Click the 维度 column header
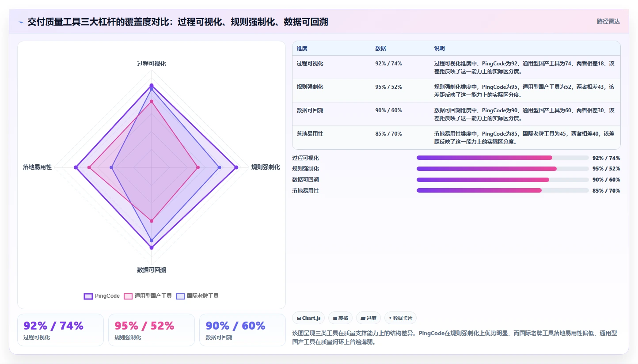 [x=302, y=48]
